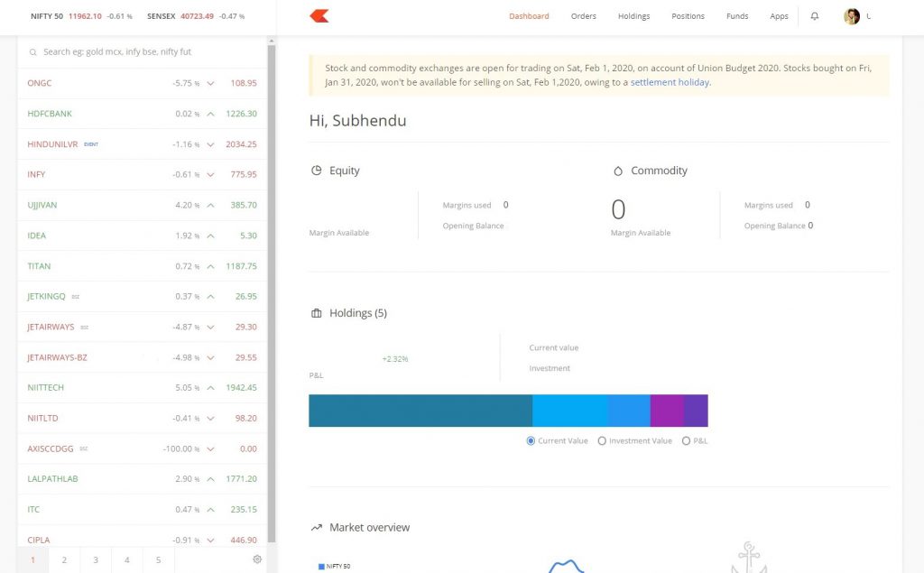Click the dark teal holdings bar segment
The height and width of the screenshot is (573, 924).
[420, 411]
